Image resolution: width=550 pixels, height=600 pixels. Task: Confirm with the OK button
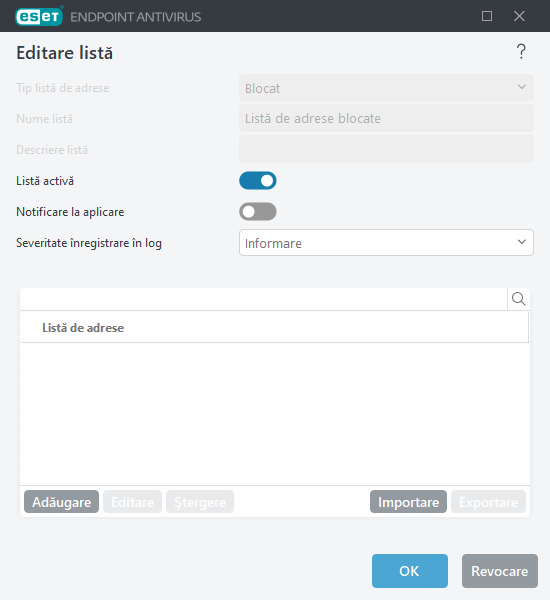tap(410, 571)
